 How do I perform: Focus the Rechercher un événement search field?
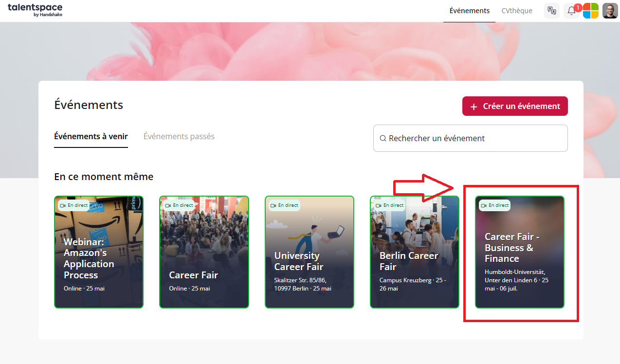pos(471,138)
